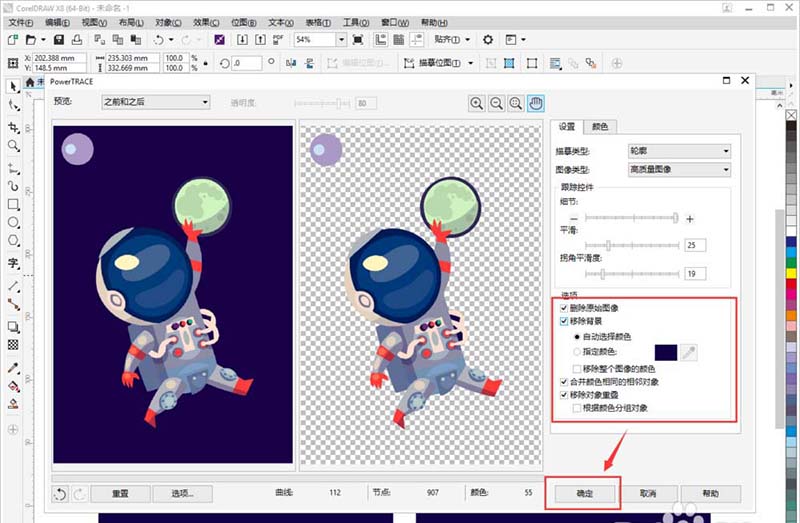The width and height of the screenshot is (800, 523).
Task: Click the Export icon on toolbar
Action: 260,39
